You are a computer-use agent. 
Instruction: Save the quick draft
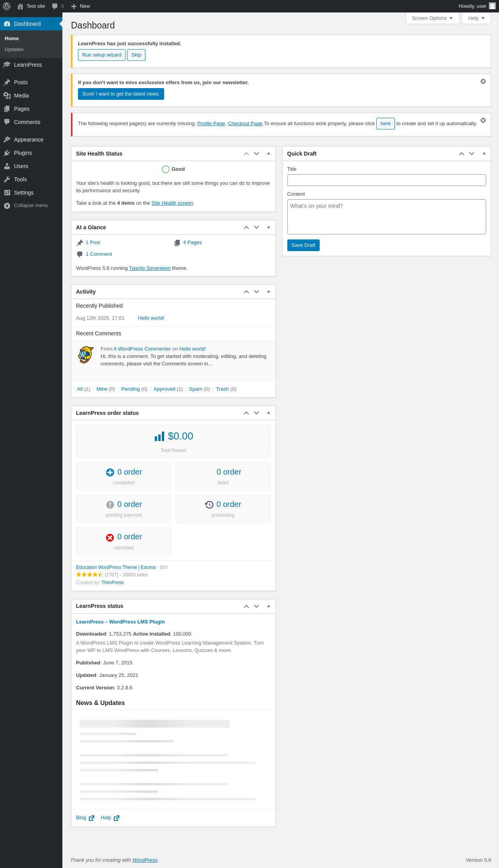pos(303,245)
